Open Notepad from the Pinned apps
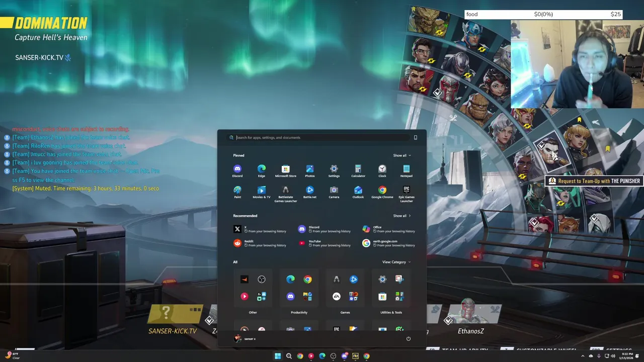Image resolution: width=644 pixels, height=362 pixels. [407, 171]
